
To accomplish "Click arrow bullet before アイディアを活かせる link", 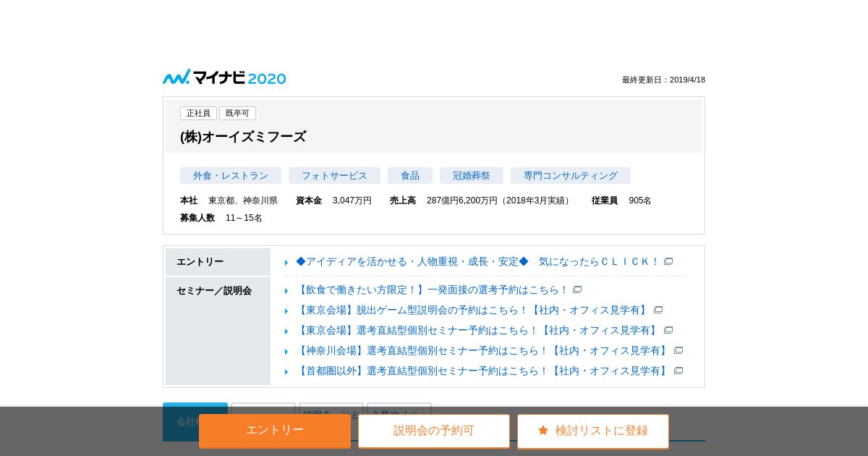I will [x=286, y=263].
